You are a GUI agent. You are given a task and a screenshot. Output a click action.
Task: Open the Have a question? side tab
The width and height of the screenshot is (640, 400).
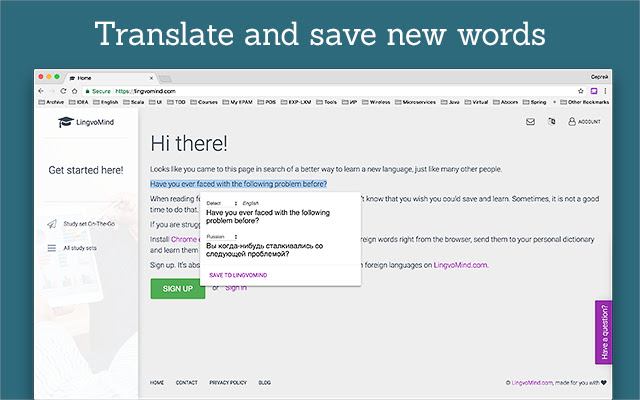click(603, 332)
